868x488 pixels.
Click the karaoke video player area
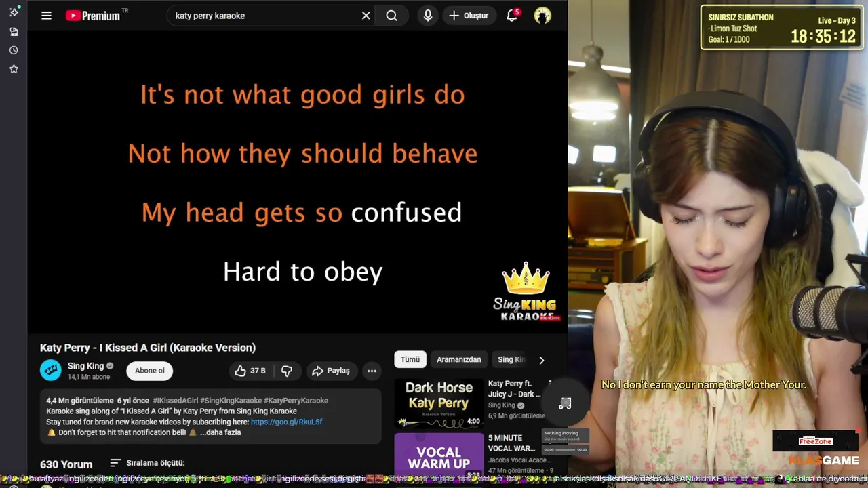(x=297, y=182)
